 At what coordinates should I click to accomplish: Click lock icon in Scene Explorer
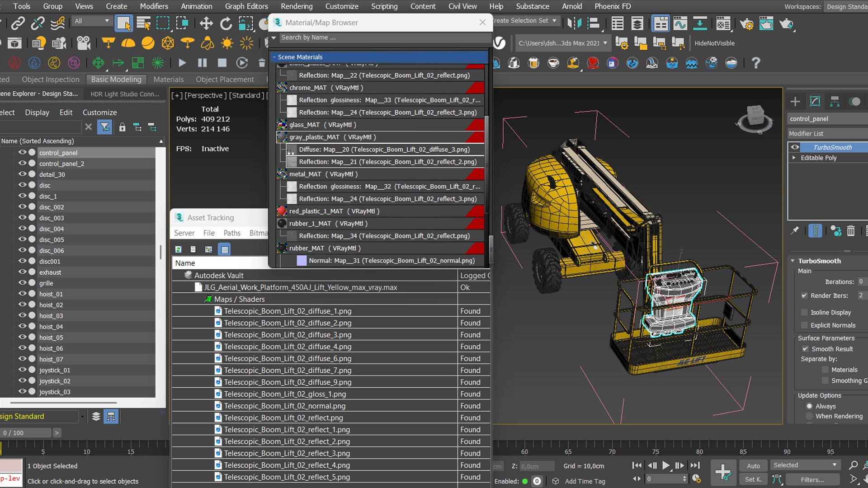coord(122,127)
